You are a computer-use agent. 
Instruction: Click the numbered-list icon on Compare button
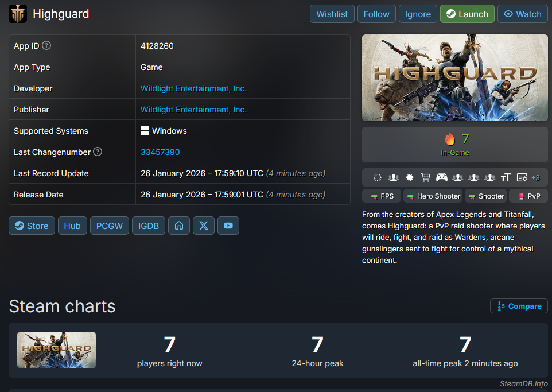pos(501,306)
